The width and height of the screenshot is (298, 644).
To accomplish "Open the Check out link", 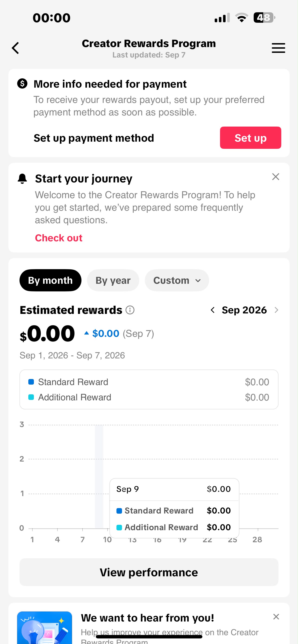I will 58,238.
